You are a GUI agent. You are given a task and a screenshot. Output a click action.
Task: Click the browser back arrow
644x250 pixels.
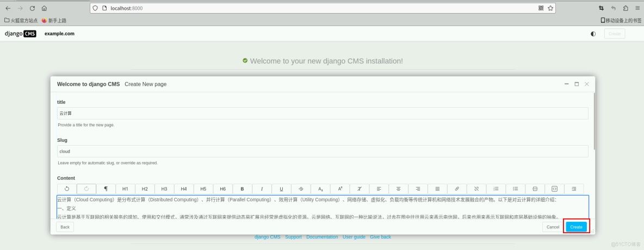[x=8, y=8]
